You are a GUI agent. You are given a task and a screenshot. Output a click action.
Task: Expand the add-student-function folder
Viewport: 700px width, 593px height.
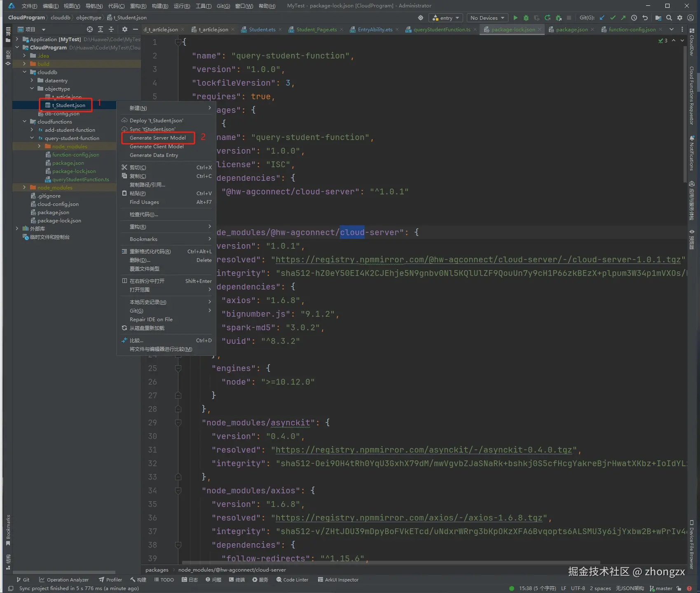click(x=32, y=130)
